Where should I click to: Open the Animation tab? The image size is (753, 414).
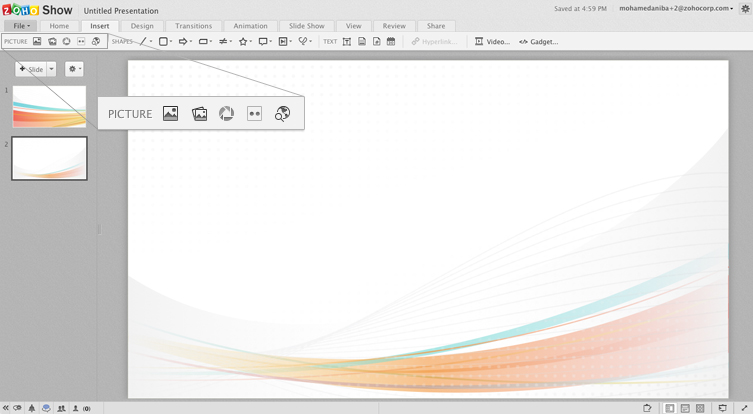click(250, 26)
